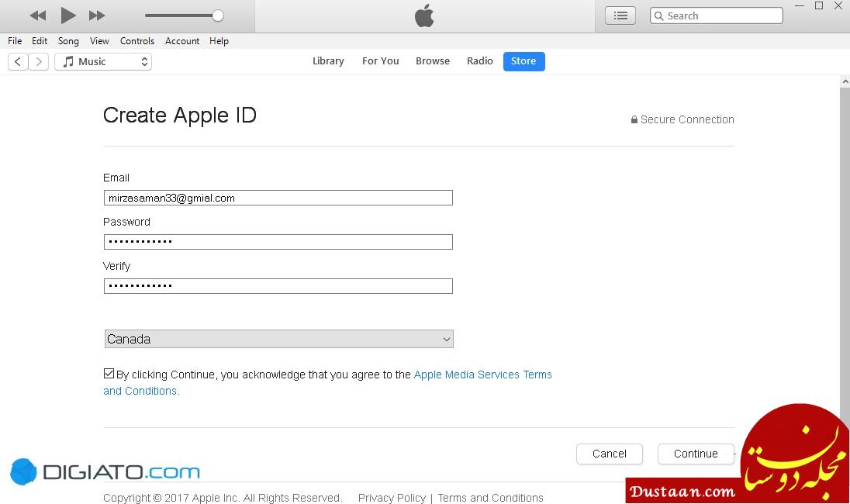Switch to the Browse tab
850x504 pixels.
(x=432, y=61)
